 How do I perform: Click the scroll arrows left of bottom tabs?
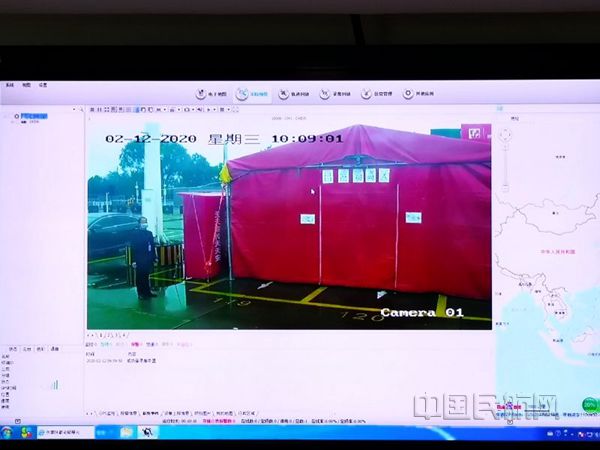[91, 412]
